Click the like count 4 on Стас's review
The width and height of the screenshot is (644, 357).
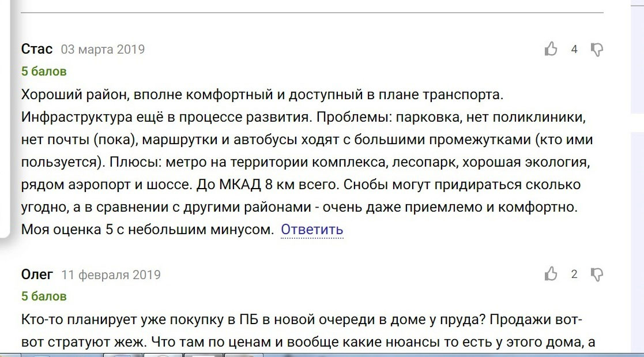click(574, 49)
